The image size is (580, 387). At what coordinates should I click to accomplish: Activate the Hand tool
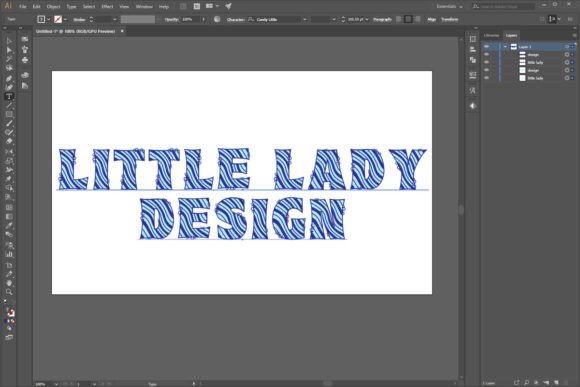[x=9, y=283]
